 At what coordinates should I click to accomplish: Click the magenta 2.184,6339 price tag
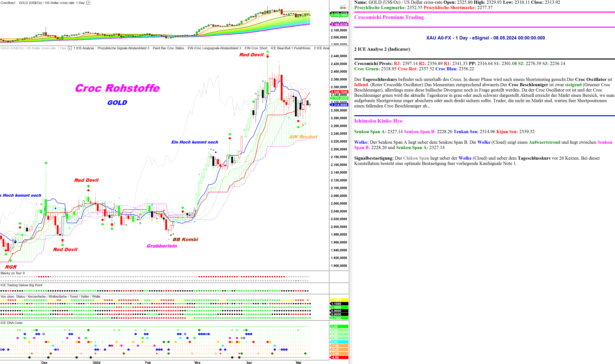(x=339, y=25)
